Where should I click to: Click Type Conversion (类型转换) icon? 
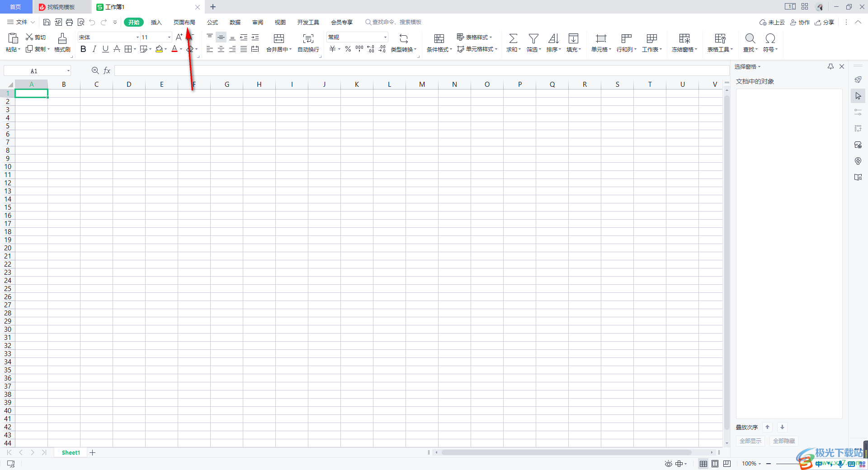tap(404, 38)
